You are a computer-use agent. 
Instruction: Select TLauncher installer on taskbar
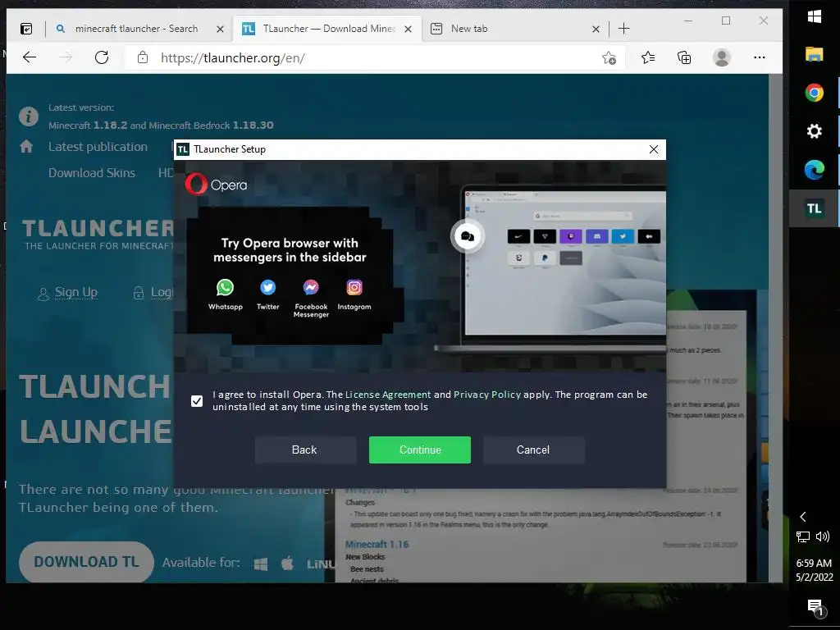pos(815,208)
